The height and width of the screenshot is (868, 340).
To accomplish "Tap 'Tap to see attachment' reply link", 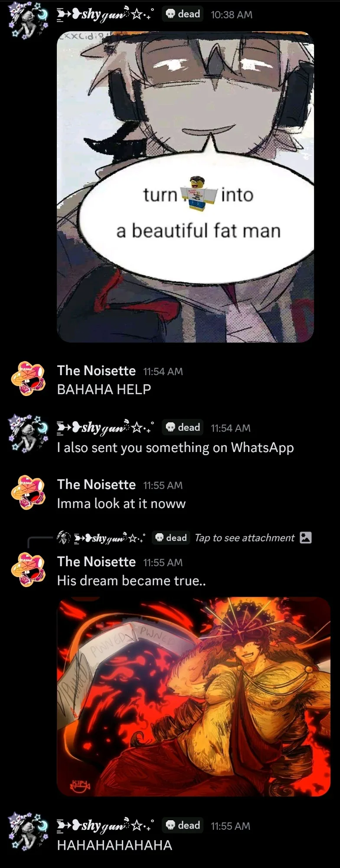I will click(245, 538).
